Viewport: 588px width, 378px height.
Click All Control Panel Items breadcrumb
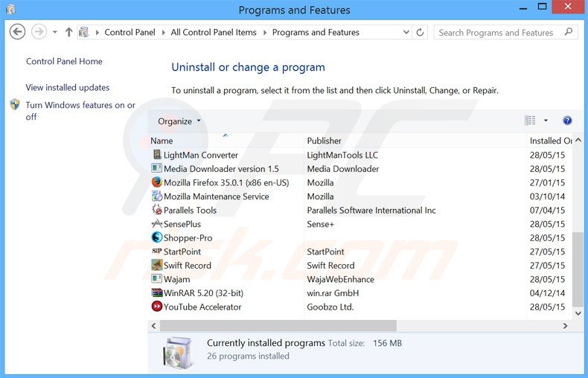click(214, 32)
